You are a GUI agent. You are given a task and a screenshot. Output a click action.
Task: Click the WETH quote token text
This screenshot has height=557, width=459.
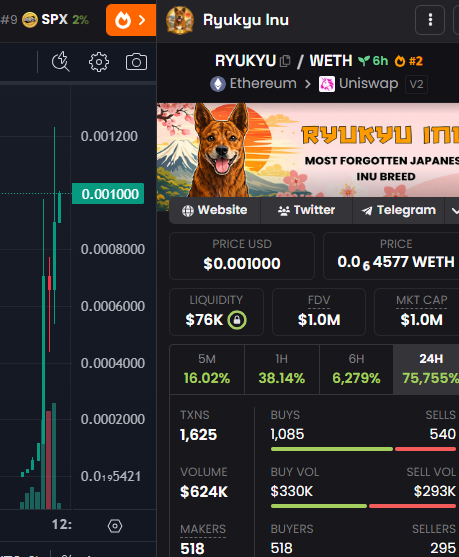click(x=331, y=61)
